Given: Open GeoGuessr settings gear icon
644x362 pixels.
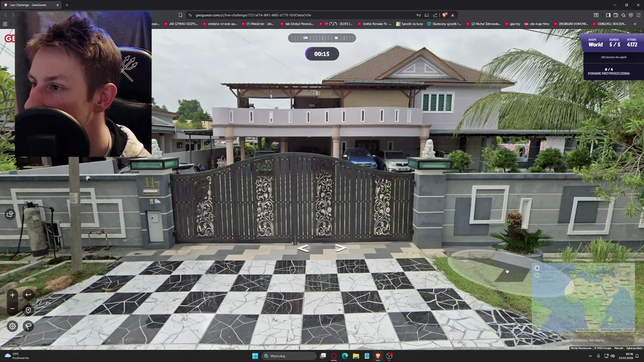Looking at the screenshot, I should 13,326.
